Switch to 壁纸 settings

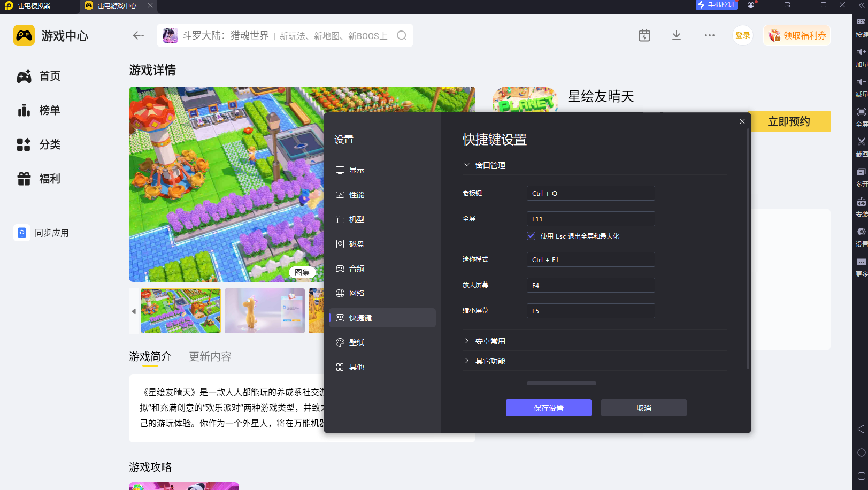[357, 342]
